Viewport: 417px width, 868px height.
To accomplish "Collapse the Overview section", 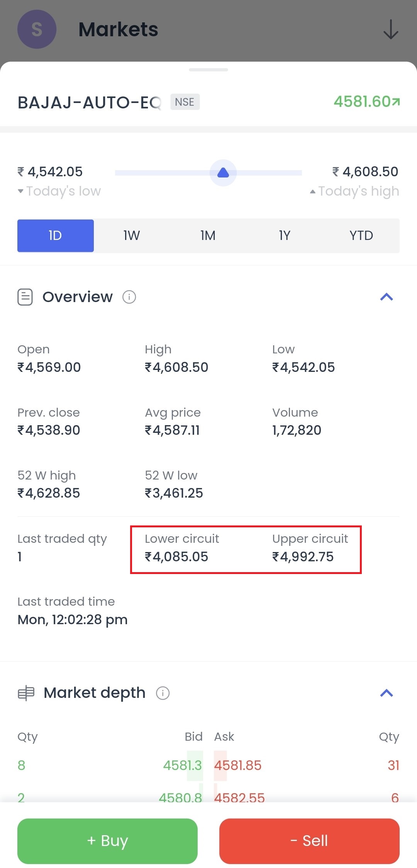I will pyautogui.click(x=386, y=297).
